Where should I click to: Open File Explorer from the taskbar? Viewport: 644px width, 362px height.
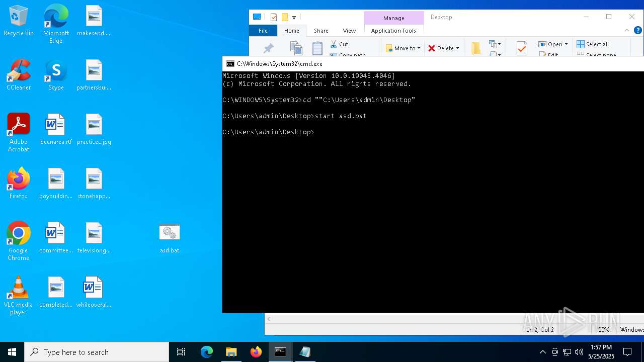tap(231, 352)
